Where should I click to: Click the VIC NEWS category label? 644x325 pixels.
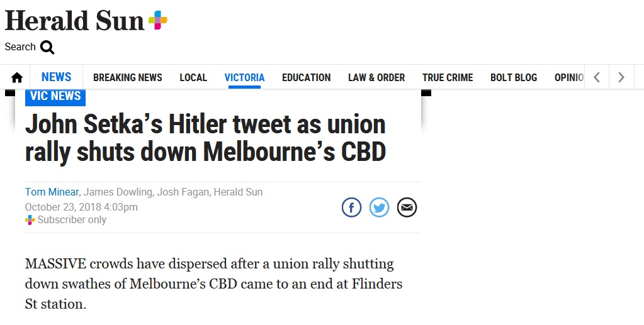(x=55, y=97)
